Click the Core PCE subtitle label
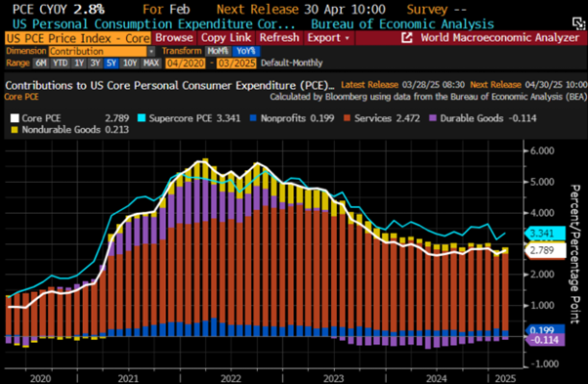The height and width of the screenshot is (384, 588). click(x=21, y=97)
